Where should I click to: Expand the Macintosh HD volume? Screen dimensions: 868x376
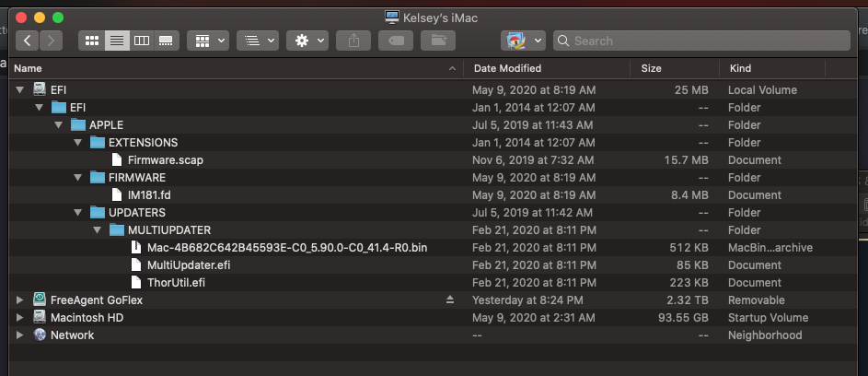point(20,318)
